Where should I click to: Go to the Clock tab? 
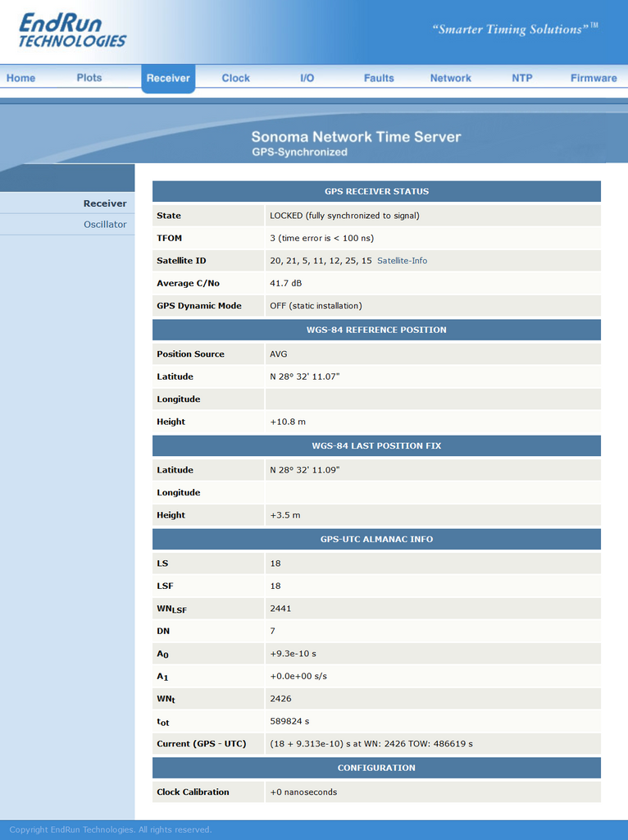coord(235,78)
